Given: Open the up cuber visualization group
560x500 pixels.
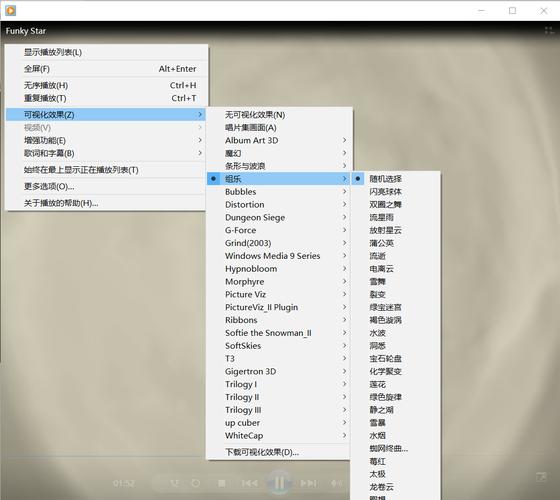Looking at the screenshot, I should pyautogui.click(x=279, y=423).
